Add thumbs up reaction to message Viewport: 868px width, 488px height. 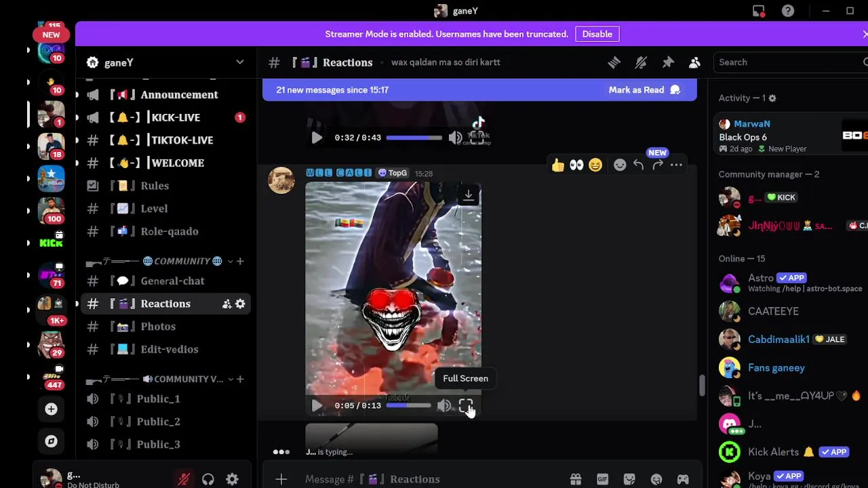pos(558,165)
